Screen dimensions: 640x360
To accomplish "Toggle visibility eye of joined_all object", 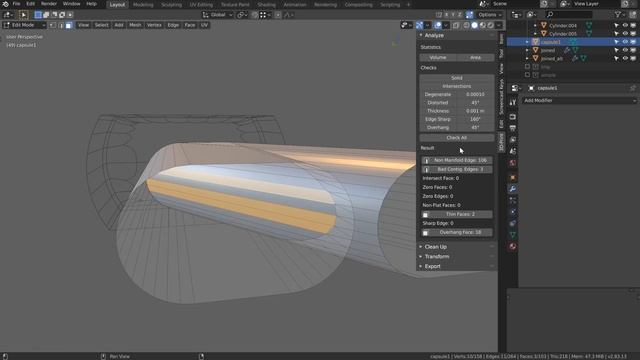I will click(625, 58).
